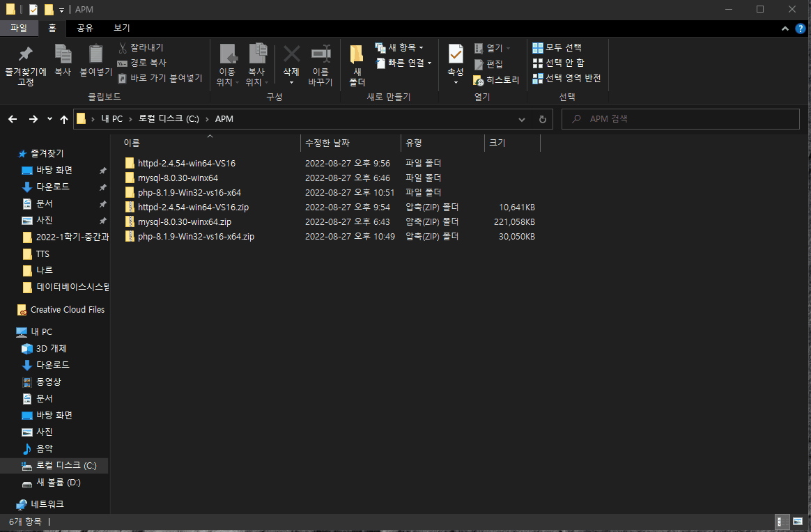Sort by the 크기 column header
This screenshot has width=811, height=532.
click(x=513, y=143)
